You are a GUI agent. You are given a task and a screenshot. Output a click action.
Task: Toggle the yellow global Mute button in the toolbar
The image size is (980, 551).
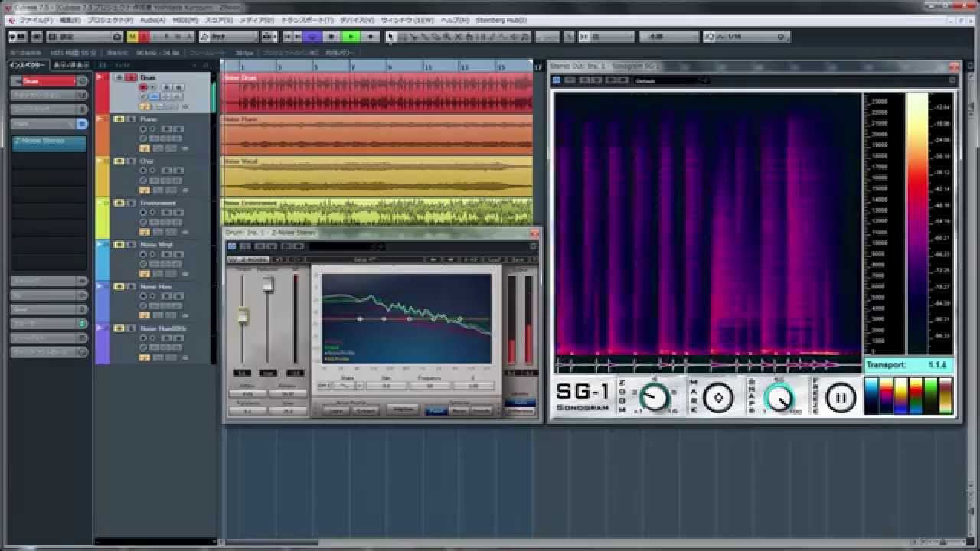point(132,36)
